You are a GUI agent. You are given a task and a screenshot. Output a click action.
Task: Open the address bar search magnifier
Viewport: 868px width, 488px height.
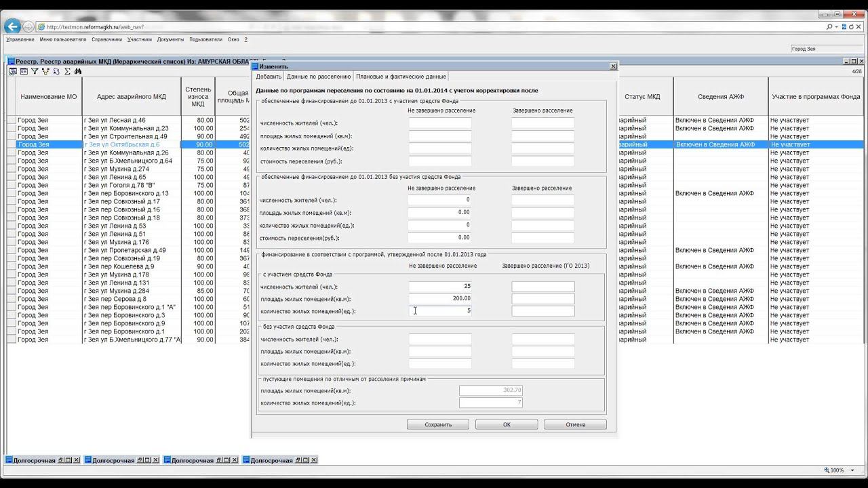829,27
